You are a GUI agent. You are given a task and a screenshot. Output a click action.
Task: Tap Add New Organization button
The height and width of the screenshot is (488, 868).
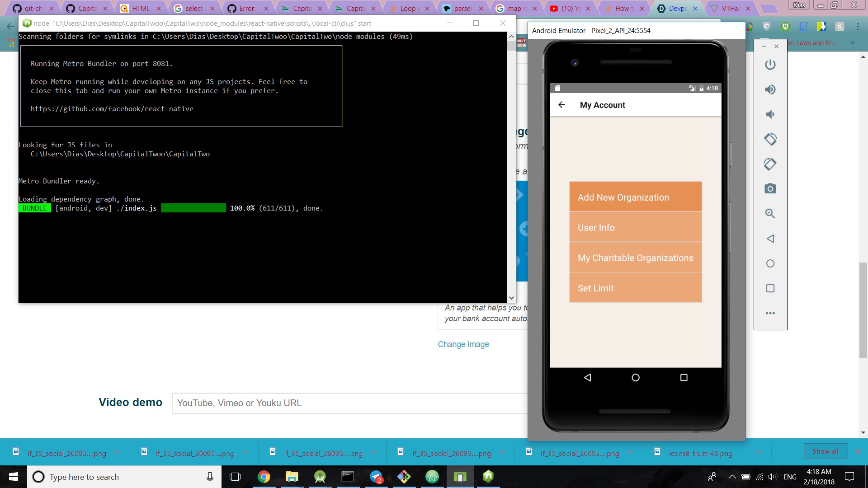coord(635,197)
